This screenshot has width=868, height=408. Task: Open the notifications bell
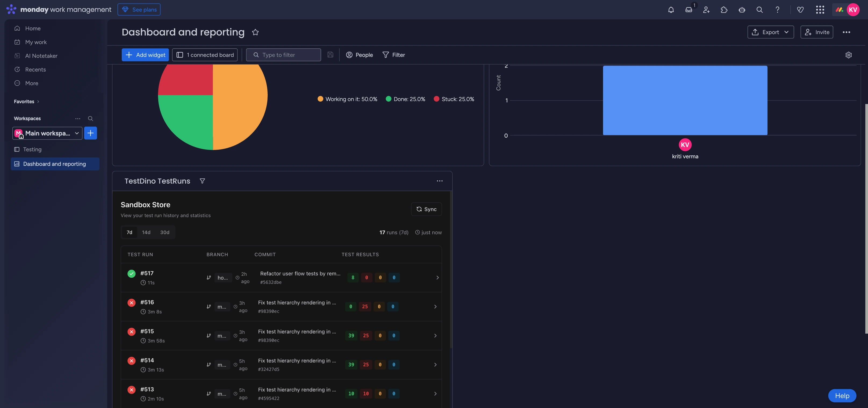pos(671,10)
